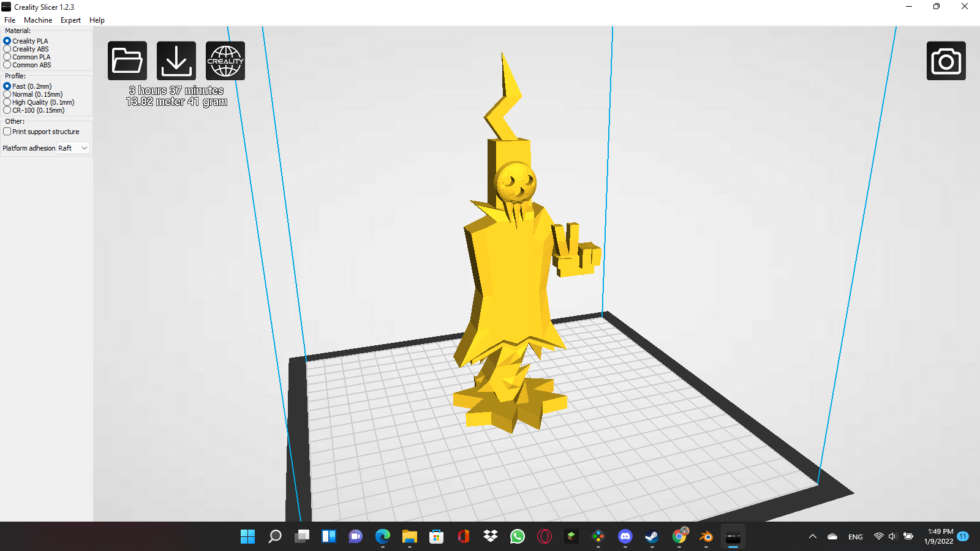The height and width of the screenshot is (551, 980).
Task: Open Microsoft Store from the taskbar
Action: [x=437, y=537]
